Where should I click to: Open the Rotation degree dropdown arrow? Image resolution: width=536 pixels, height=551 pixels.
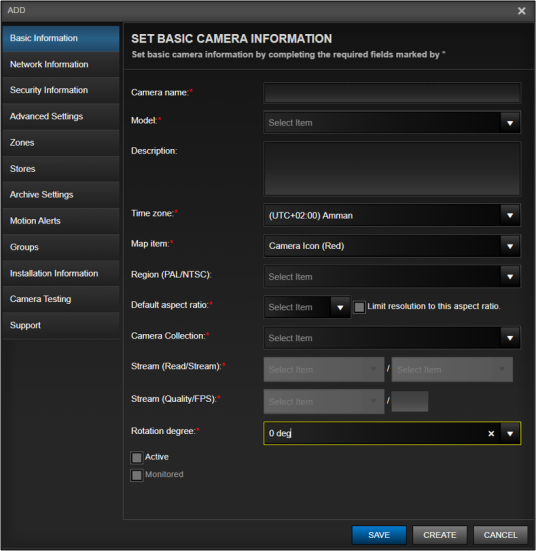pyautogui.click(x=510, y=434)
